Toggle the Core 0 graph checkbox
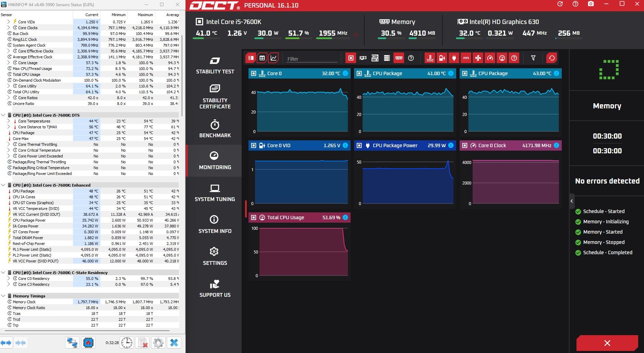This screenshot has height=353, width=644. [x=254, y=73]
